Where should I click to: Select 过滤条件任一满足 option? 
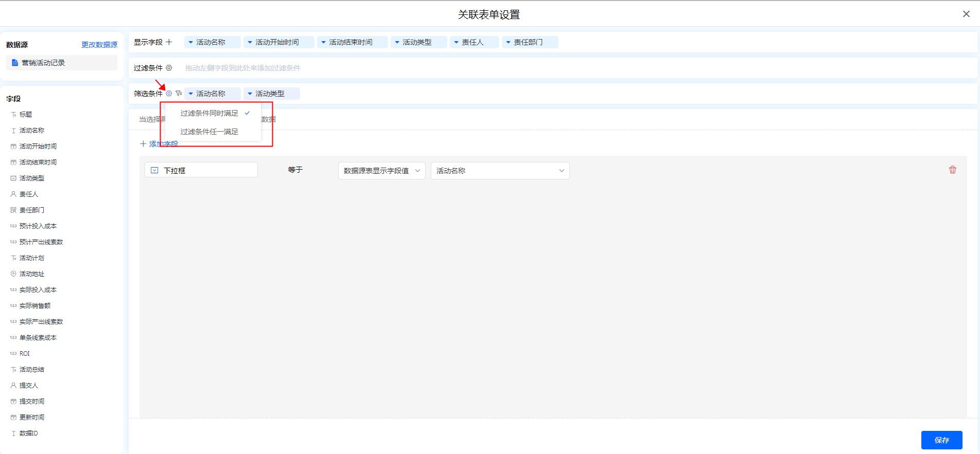(209, 132)
